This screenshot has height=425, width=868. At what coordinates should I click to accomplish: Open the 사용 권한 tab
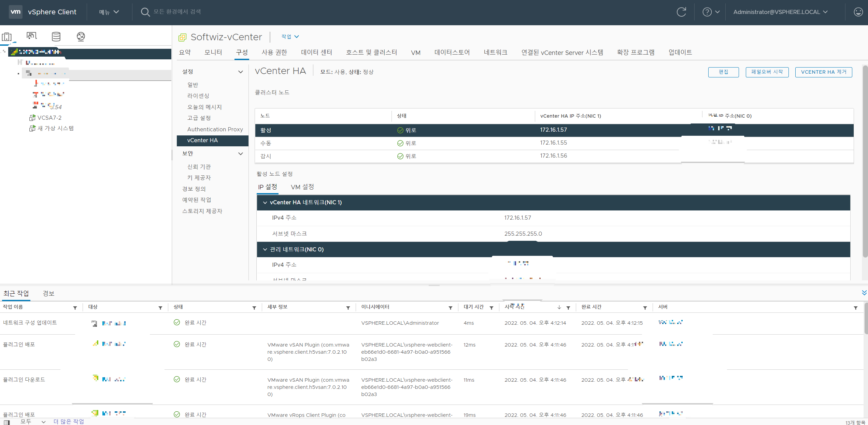coord(274,52)
